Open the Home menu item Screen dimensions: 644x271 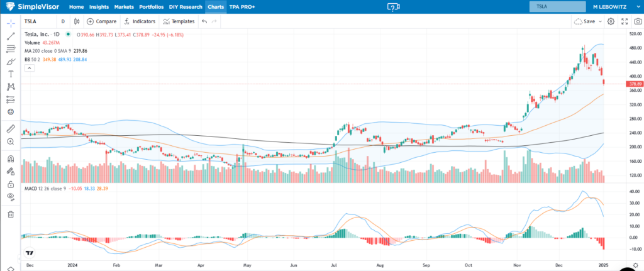pyautogui.click(x=76, y=7)
